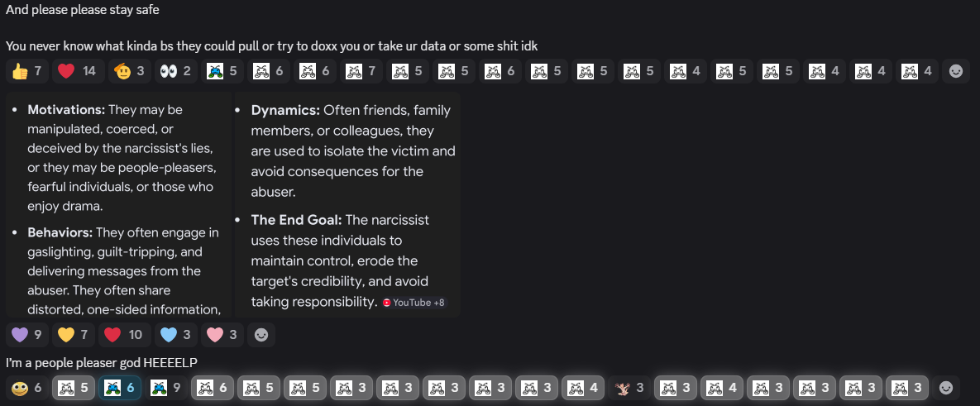Click the pink bird emoji reaction
This screenshot has width=980, height=406.
(629, 388)
